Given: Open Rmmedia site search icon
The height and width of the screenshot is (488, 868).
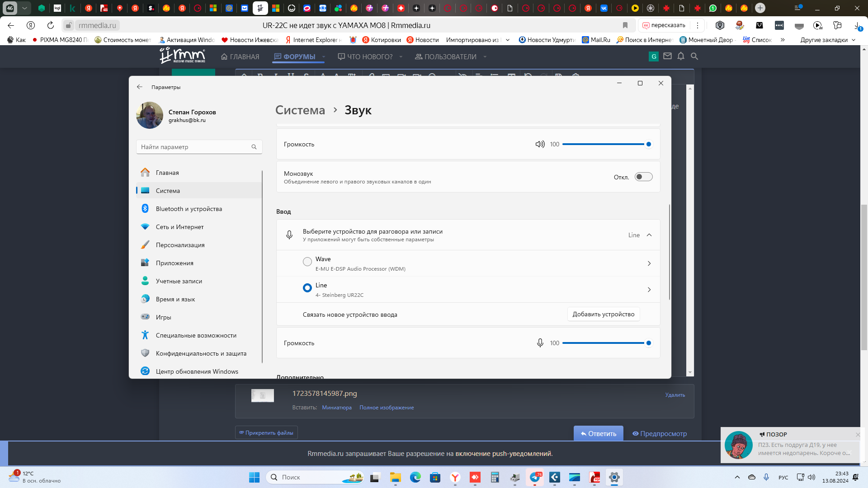Looking at the screenshot, I should (x=694, y=56).
